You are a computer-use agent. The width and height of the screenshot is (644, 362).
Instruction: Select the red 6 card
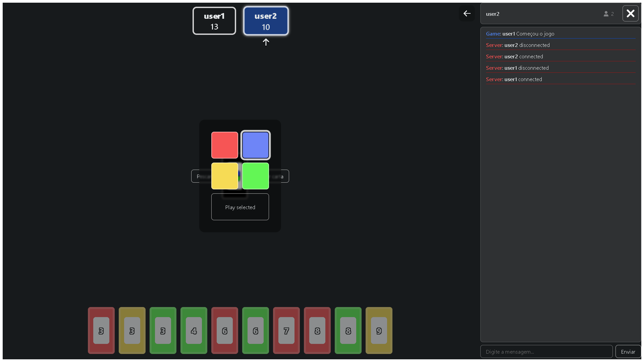coord(224,330)
